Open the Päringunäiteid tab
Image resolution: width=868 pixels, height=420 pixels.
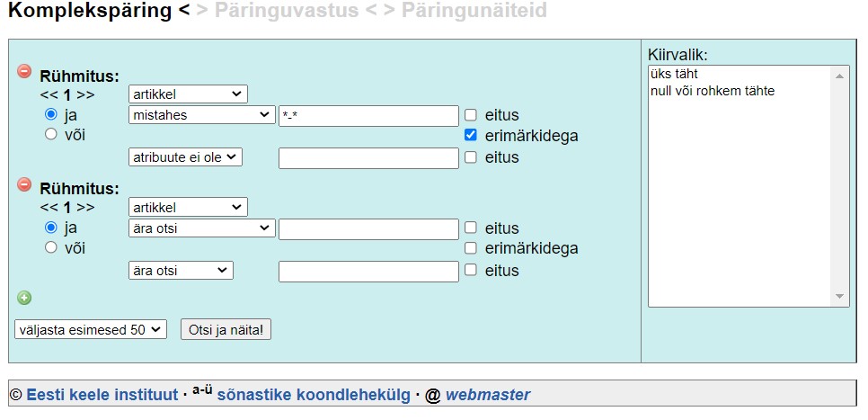click(x=473, y=12)
